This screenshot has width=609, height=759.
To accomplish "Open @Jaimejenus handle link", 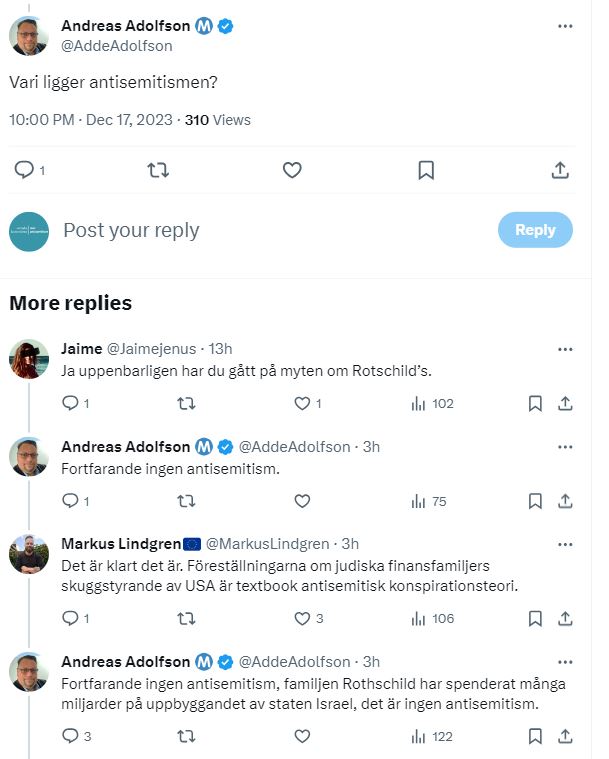I will (x=151, y=349).
